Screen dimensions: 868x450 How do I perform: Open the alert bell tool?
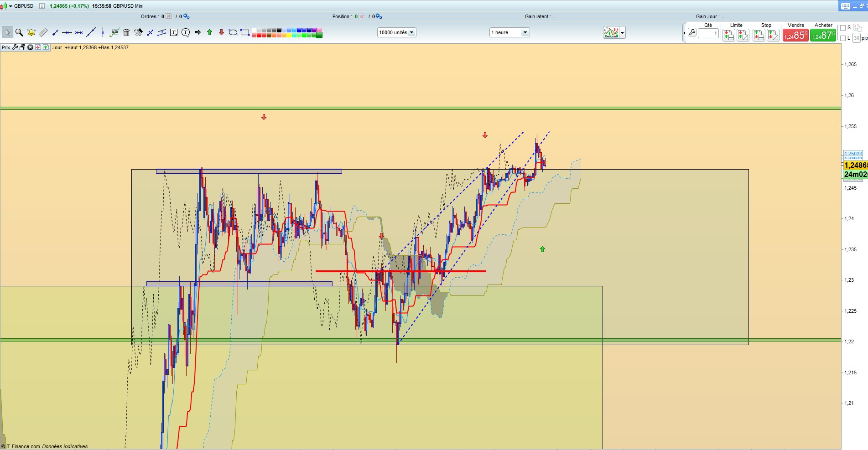click(31, 32)
